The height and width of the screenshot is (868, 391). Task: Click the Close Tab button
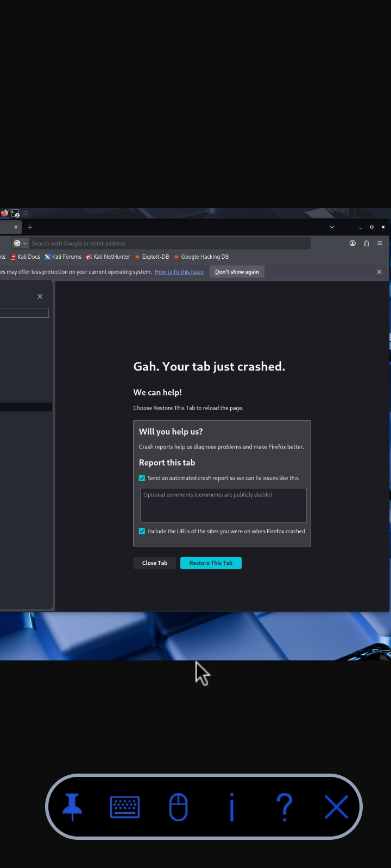pyautogui.click(x=155, y=563)
